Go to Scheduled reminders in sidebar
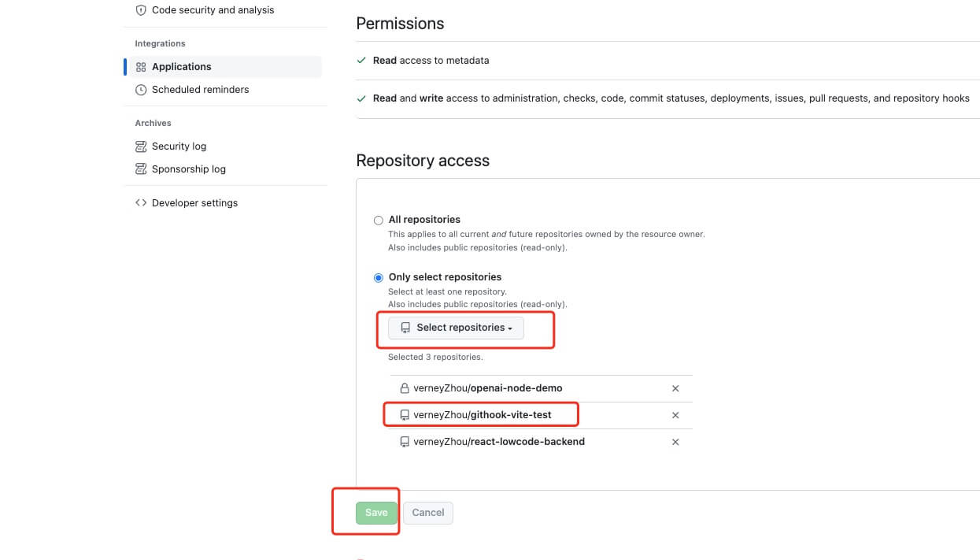Image resolution: width=980 pixels, height=560 pixels. coord(200,90)
